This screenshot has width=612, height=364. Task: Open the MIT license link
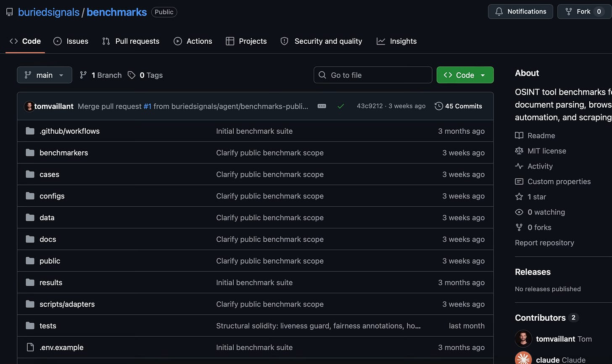pyautogui.click(x=541, y=151)
